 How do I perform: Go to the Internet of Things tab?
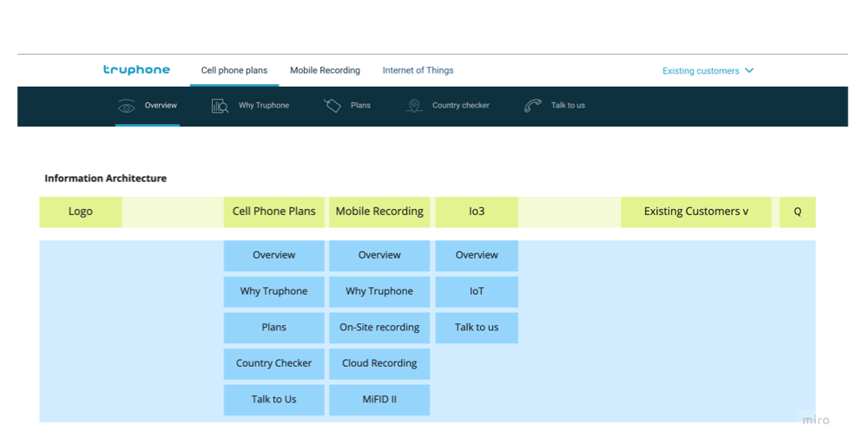click(418, 71)
